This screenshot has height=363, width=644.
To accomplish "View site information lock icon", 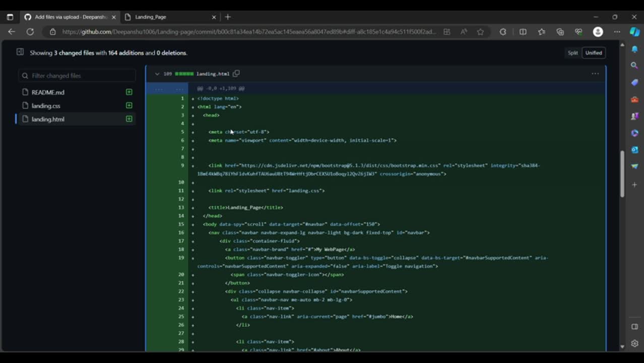I will 52,32.
